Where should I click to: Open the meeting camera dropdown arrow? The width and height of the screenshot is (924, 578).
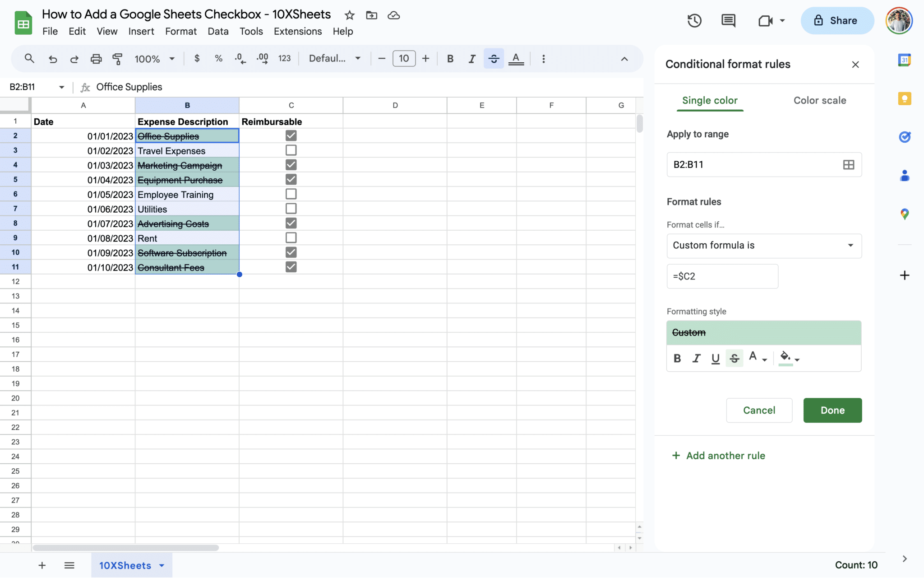782,20
